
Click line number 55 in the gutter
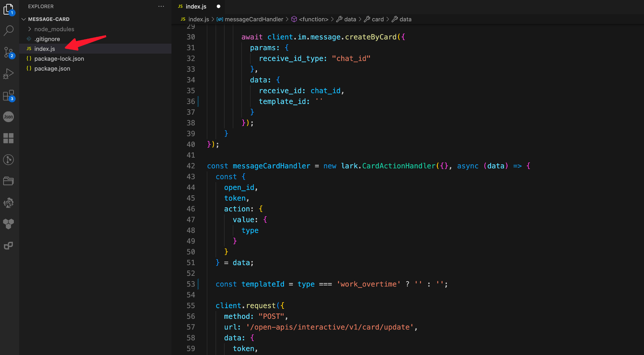coord(191,306)
